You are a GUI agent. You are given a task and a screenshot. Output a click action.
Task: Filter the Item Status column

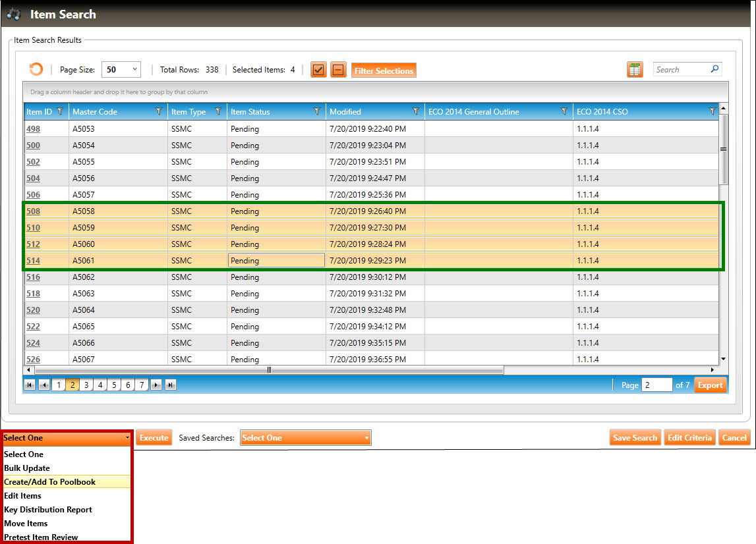(317, 112)
